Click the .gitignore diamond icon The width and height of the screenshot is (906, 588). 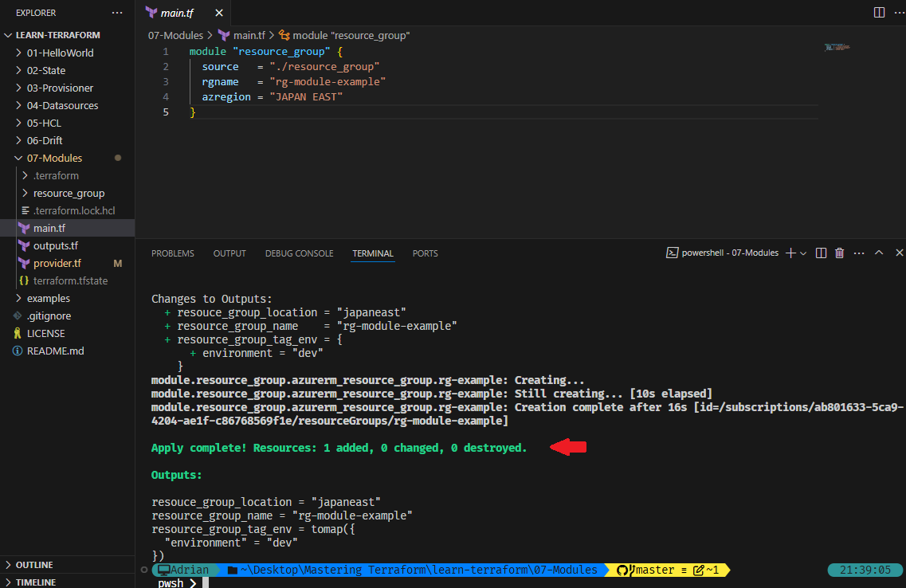click(18, 316)
